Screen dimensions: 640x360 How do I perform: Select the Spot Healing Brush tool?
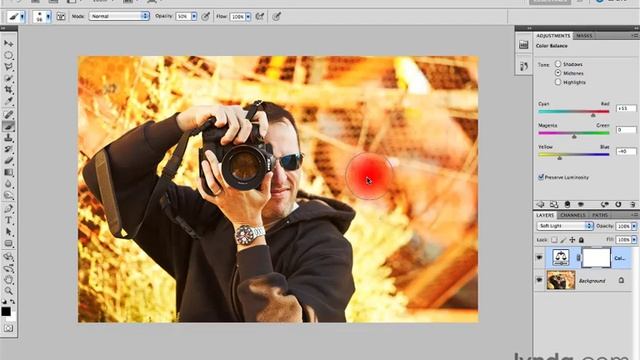coord(9,115)
